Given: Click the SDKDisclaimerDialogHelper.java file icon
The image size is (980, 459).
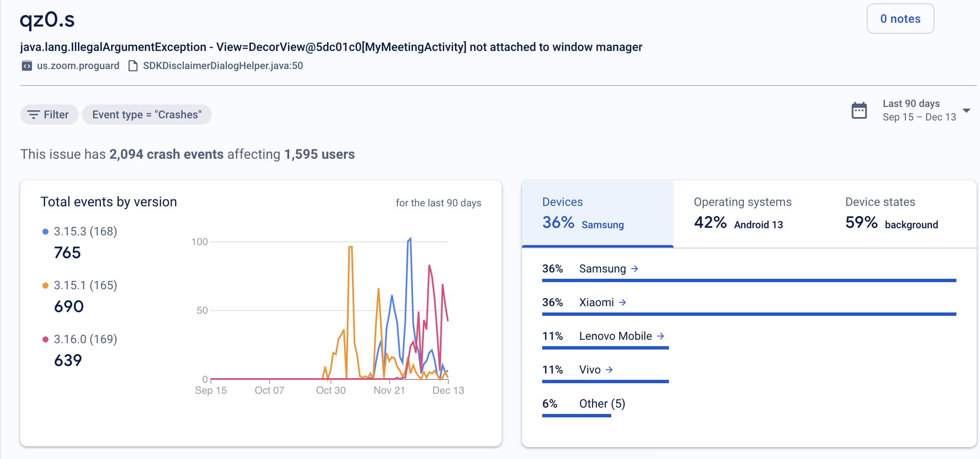Looking at the screenshot, I should coord(133,66).
